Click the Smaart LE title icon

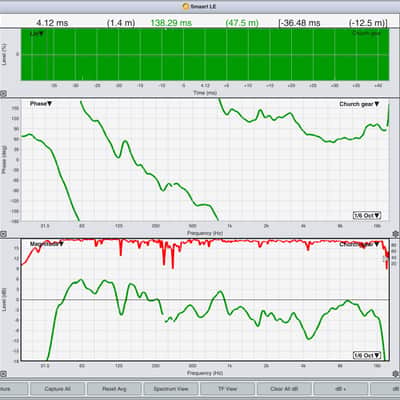(x=186, y=6)
